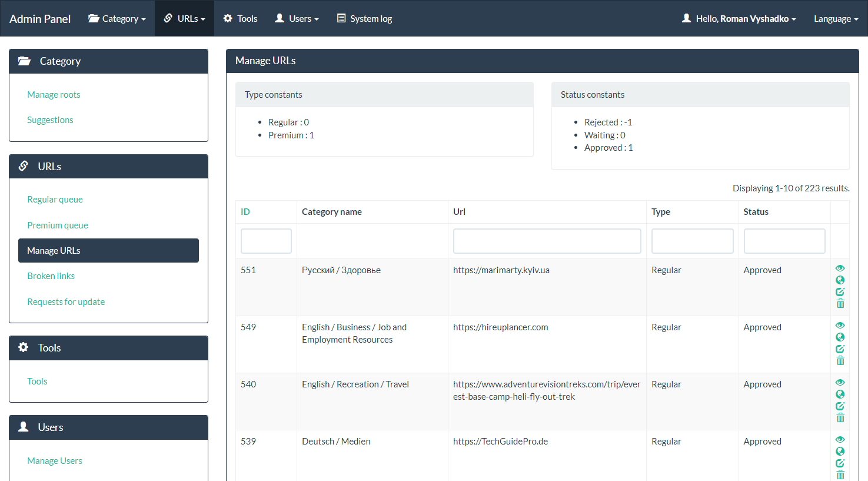Click the globe icon for hireuplancer.com row
Screen dimensions: 868x481
(840, 337)
